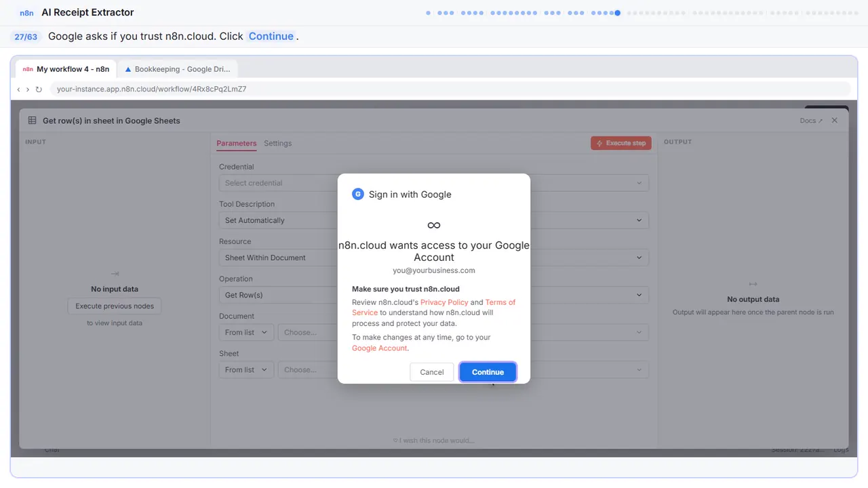Viewport: 868px width, 488px height.
Task: Click the Google G logo in the sign-in dialog
Action: (358, 195)
